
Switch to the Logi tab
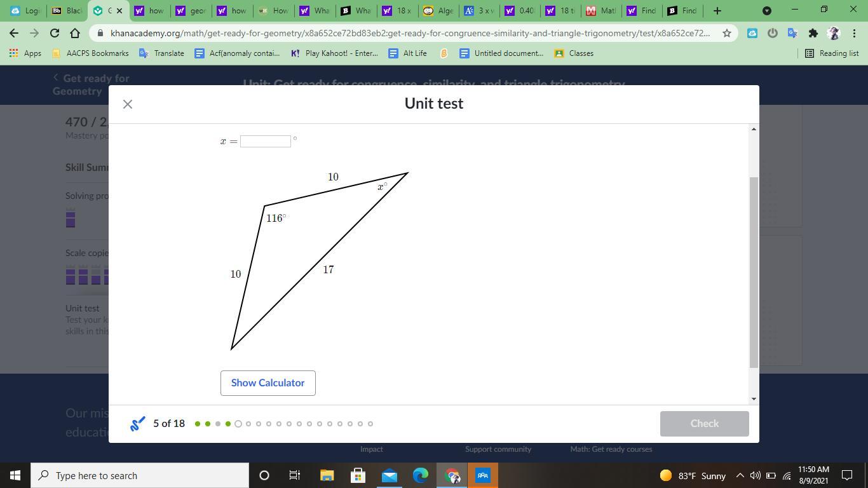(25, 11)
